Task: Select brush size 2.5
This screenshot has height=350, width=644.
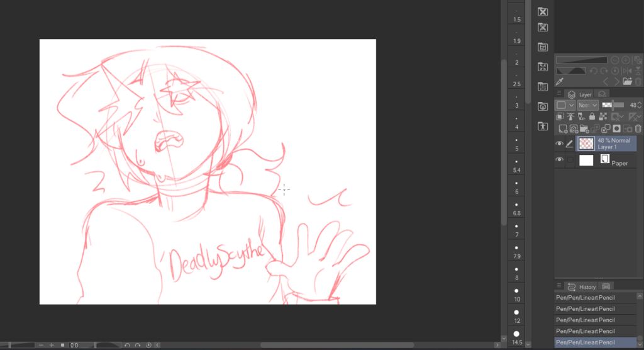Action: (x=517, y=80)
